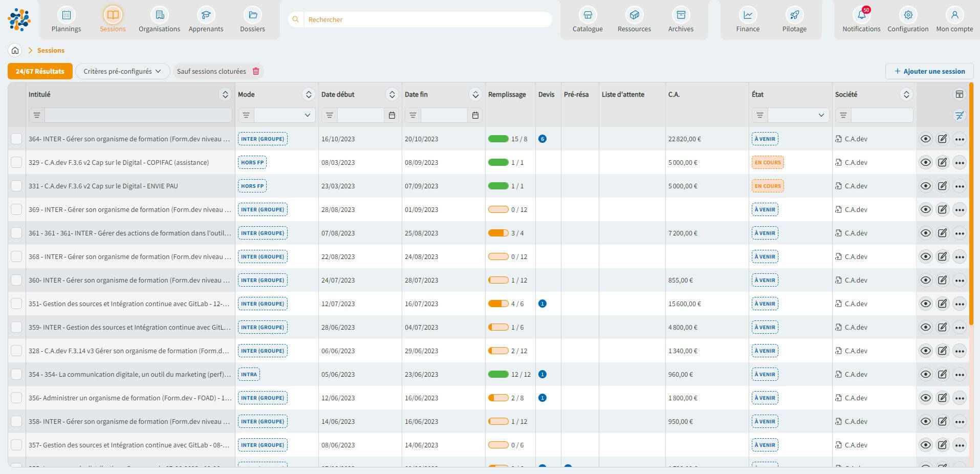Tick the checkbox for session 364 row
Screen dimensions: 980x474
[x=16, y=139]
